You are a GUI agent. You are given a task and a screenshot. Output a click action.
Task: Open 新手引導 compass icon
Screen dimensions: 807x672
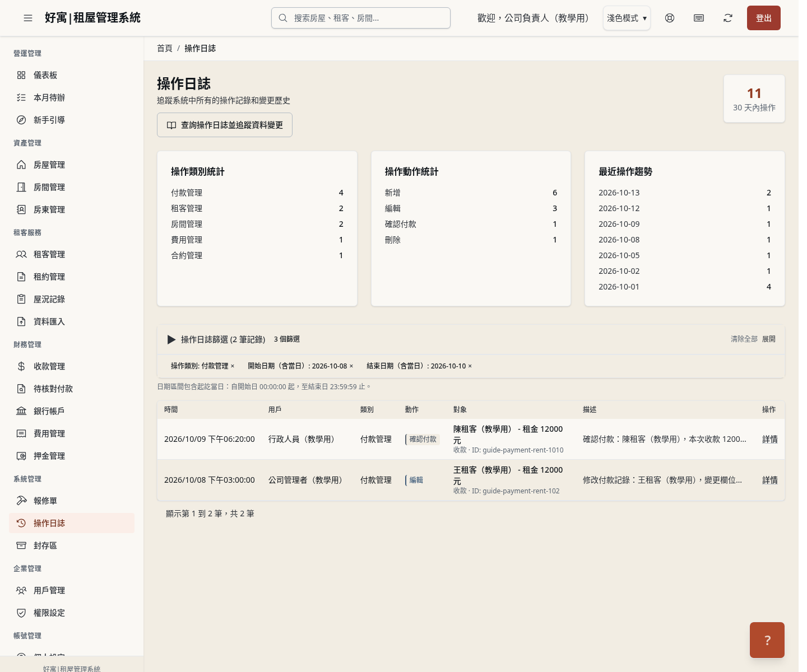point(21,120)
